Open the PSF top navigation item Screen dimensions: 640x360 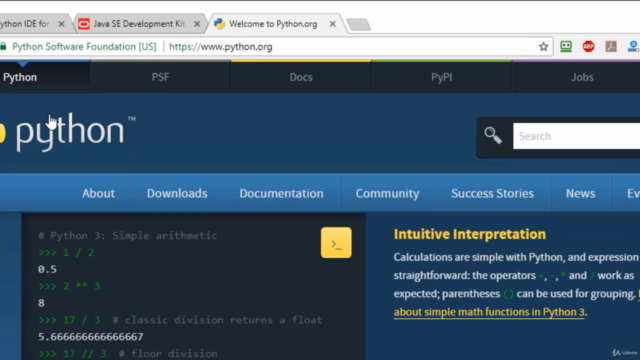160,77
